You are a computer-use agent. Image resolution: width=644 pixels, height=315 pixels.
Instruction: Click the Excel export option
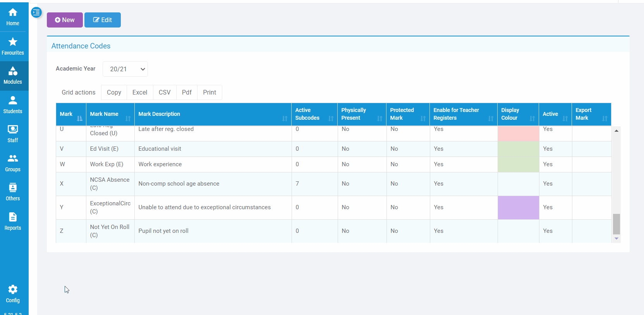pos(140,93)
